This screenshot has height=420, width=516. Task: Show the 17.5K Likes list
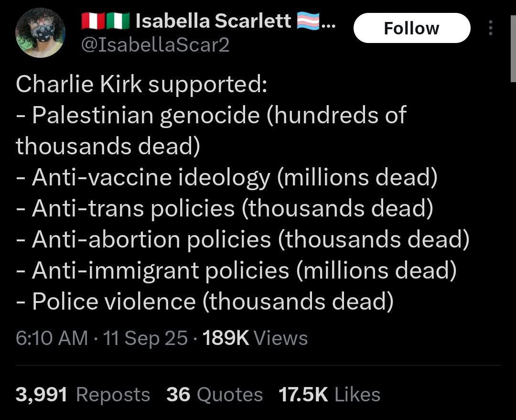click(329, 395)
